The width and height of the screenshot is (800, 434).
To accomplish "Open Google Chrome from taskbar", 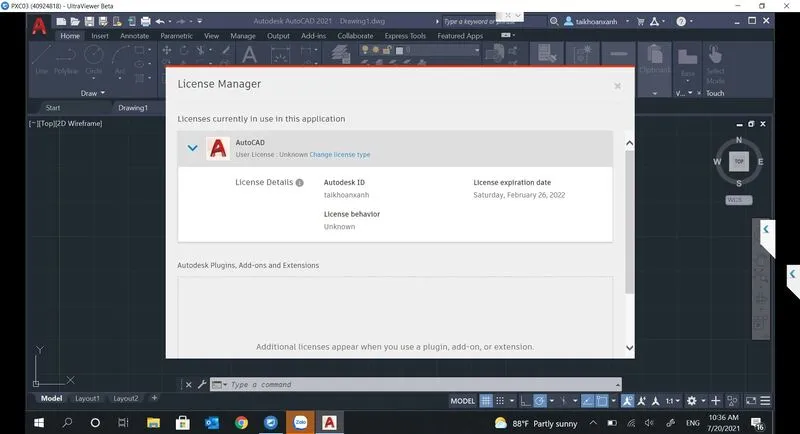I will 241,423.
